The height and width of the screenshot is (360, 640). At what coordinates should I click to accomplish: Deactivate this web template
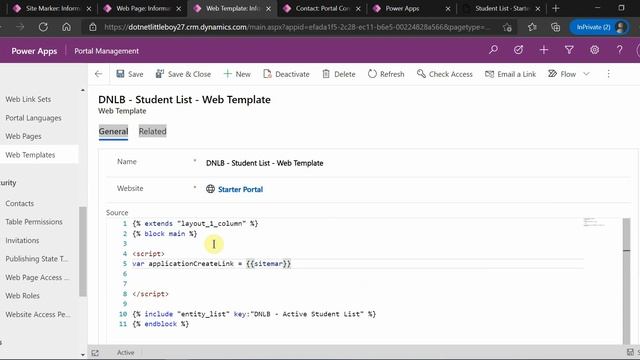(x=286, y=74)
